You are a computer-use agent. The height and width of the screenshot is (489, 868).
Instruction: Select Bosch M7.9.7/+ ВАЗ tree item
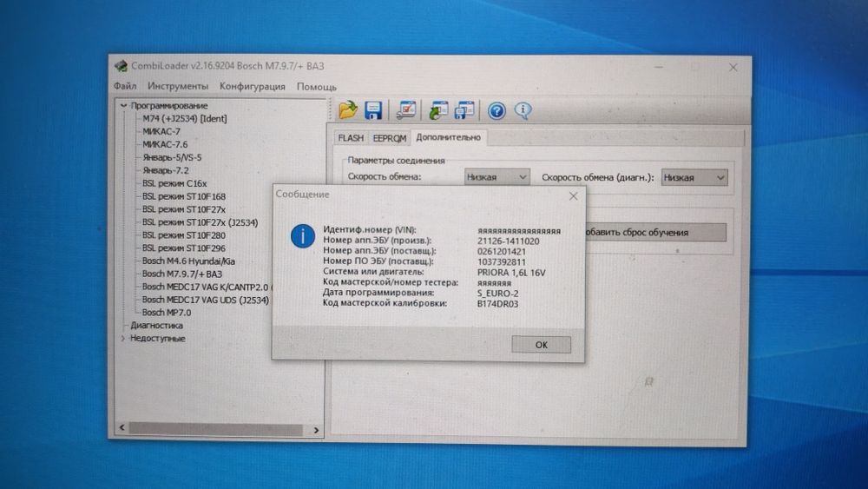pos(181,274)
